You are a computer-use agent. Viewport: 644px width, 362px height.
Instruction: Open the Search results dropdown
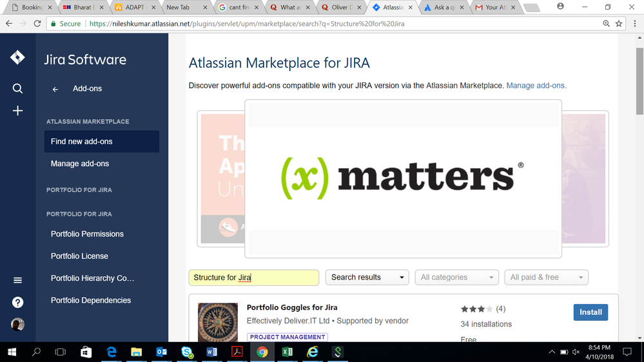pos(367,278)
